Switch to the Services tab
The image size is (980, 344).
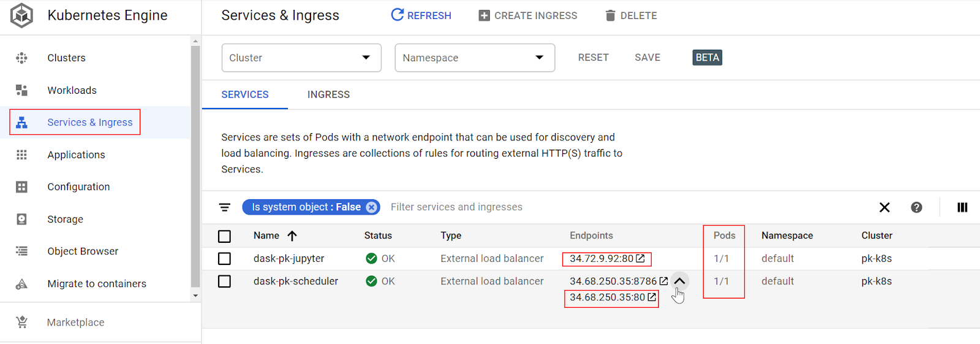(245, 94)
